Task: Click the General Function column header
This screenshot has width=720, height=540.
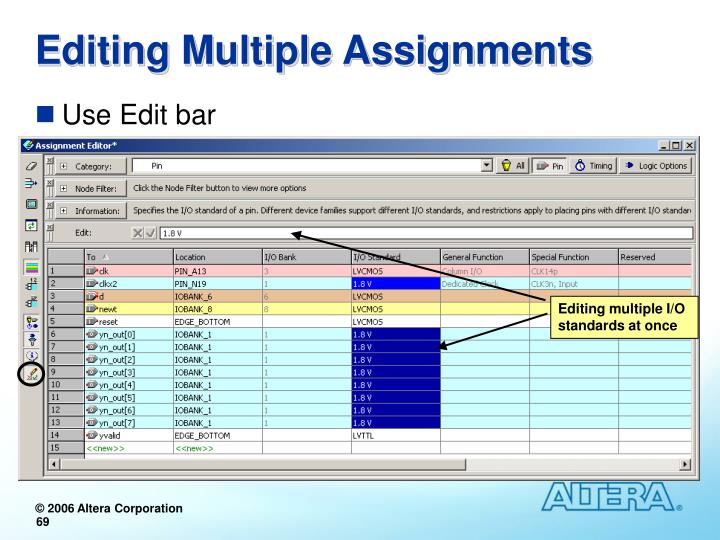Action: (485, 257)
